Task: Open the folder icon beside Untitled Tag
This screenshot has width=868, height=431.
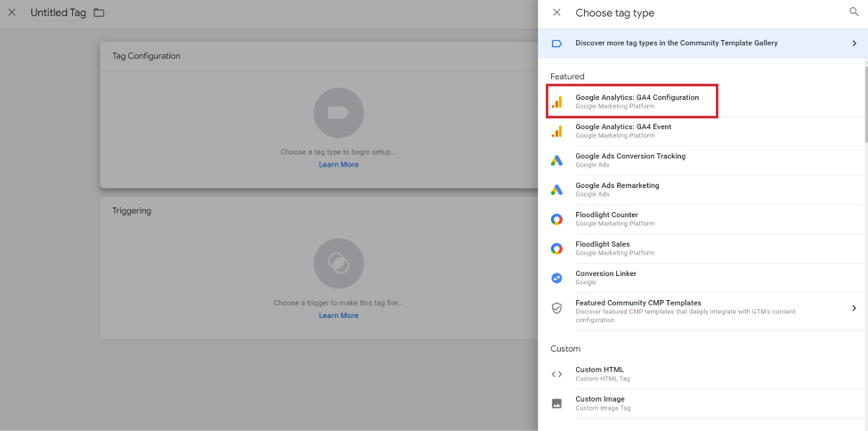Action: pyautogui.click(x=99, y=12)
